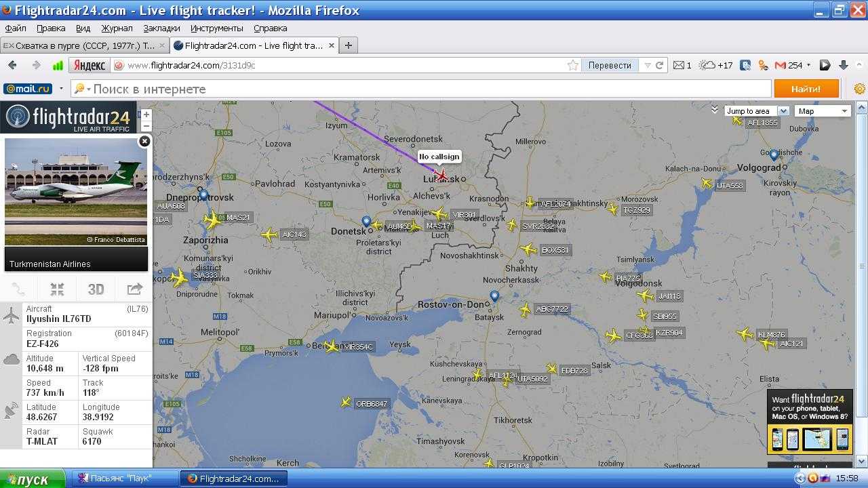Select the red No callsign aircraft
This screenshot has width=868, height=488.
pos(442,176)
